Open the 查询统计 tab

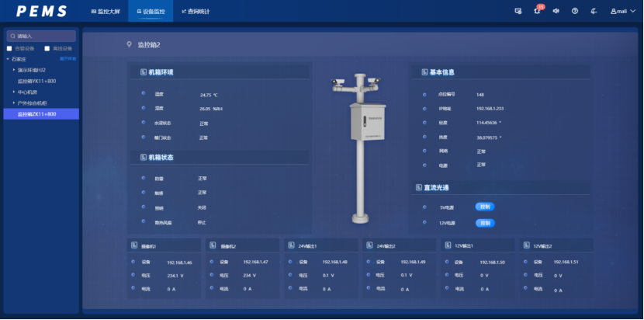pyautogui.click(x=195, y=12)
